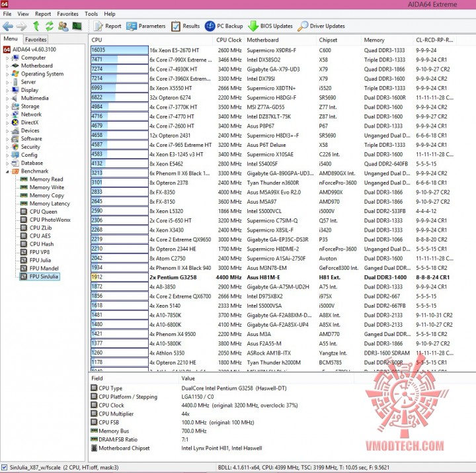This screenshot has width=476, height=473.
Task: Open the Tools menu
Action: 91,14
